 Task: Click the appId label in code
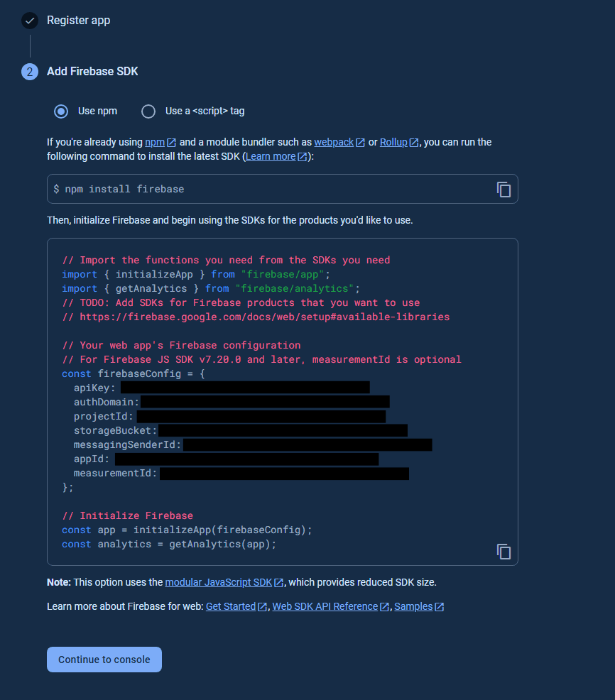[92, 459]
